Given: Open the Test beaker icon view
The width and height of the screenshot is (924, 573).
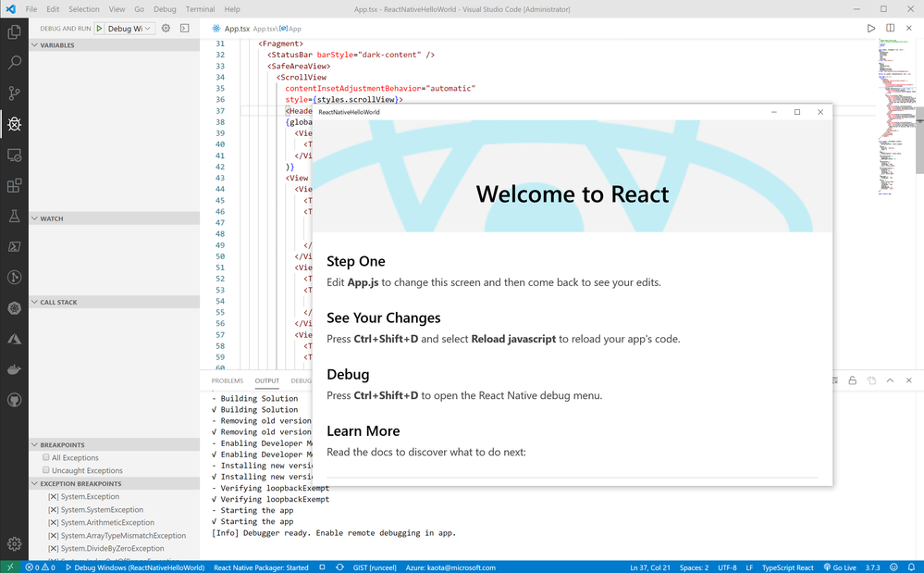Looking at the screenshot, I should point(14,217).
